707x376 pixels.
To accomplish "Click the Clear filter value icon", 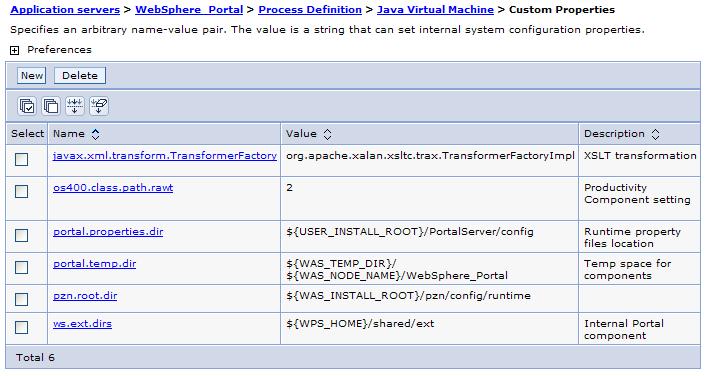I will (x=99, y=106).
